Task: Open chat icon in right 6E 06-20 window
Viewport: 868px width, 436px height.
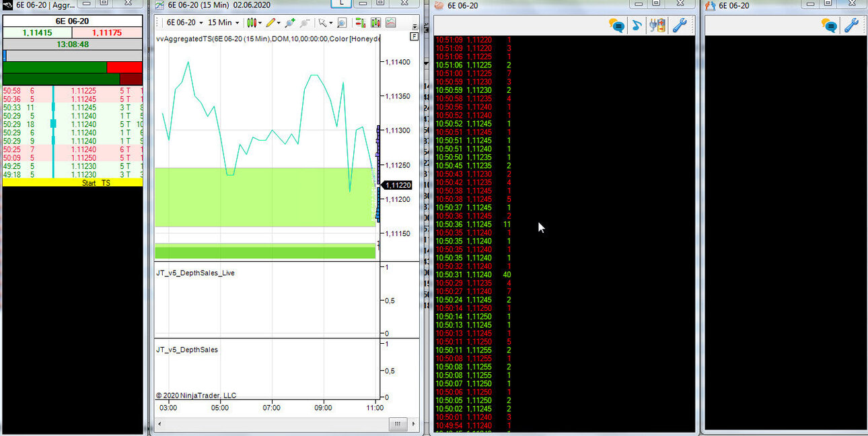Action: pos(829,26)
